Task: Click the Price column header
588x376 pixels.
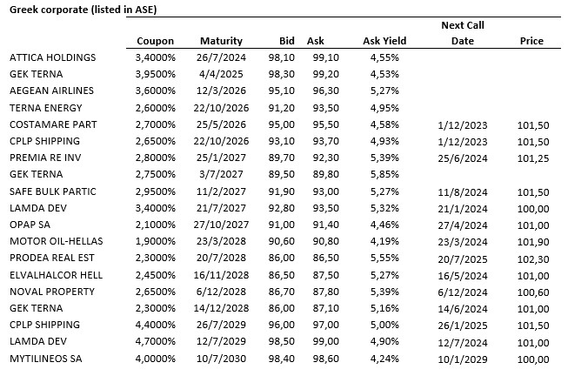Action: tap(531, 41)
